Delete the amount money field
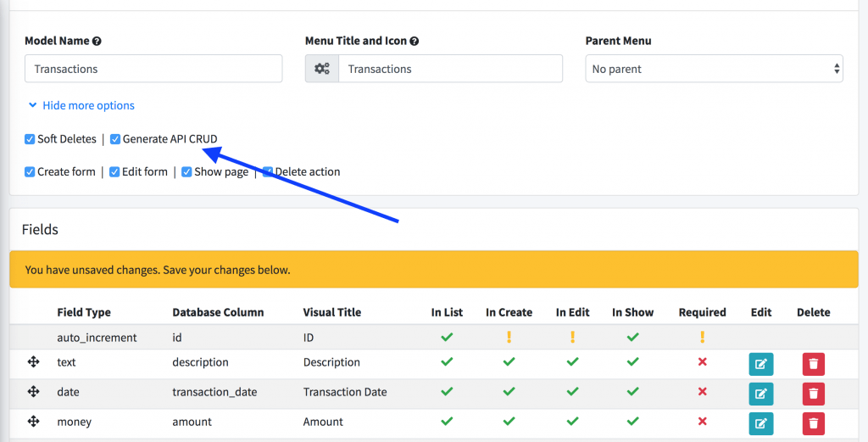 click(813, 424)
